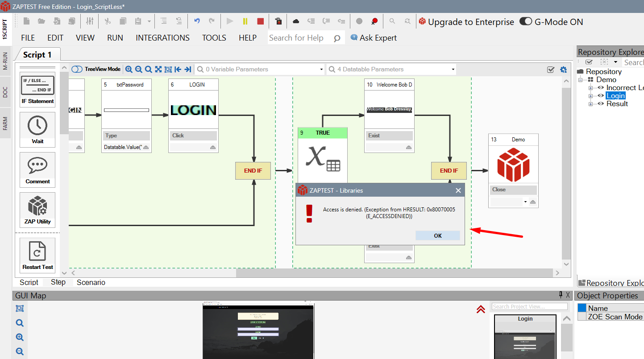Open the FILE menu
This screenshot has width=644, height=359.
tap(28, 38)
